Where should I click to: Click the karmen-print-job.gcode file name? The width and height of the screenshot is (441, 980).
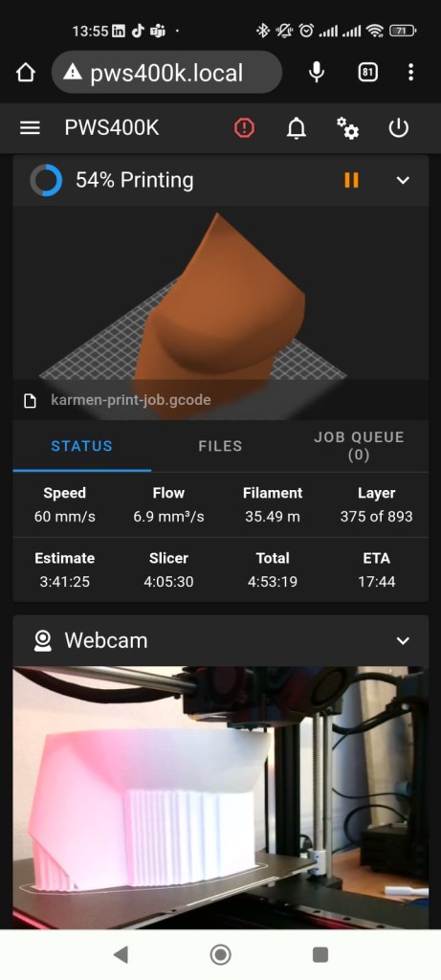click(130, 400)
